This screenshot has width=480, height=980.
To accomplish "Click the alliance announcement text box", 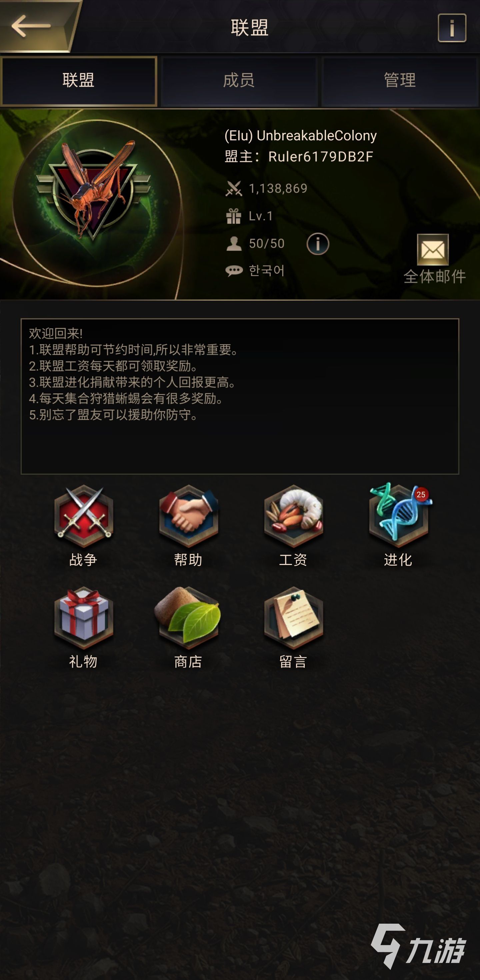I will click(240, 396).
